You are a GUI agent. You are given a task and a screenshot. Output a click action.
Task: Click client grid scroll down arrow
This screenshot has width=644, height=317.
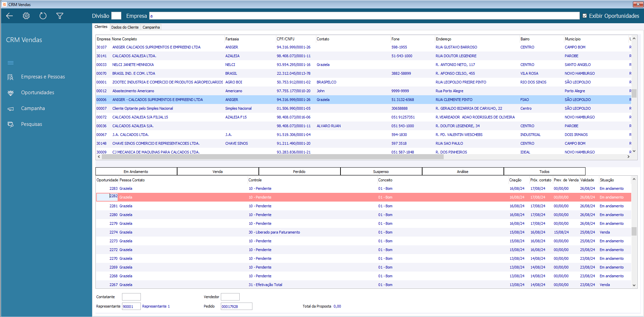pyautogui.click(x=634, y=151)
